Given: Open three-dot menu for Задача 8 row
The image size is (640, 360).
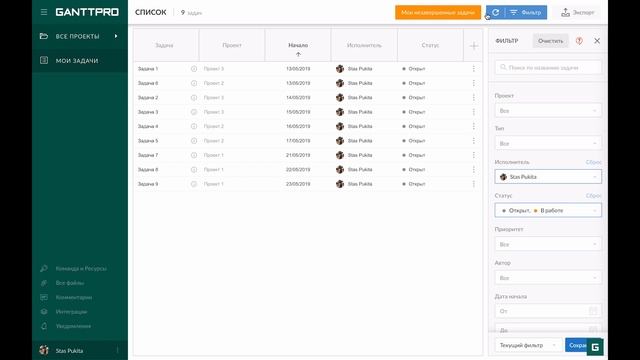Looking at the screenshot, I should (x=473, y=169).
